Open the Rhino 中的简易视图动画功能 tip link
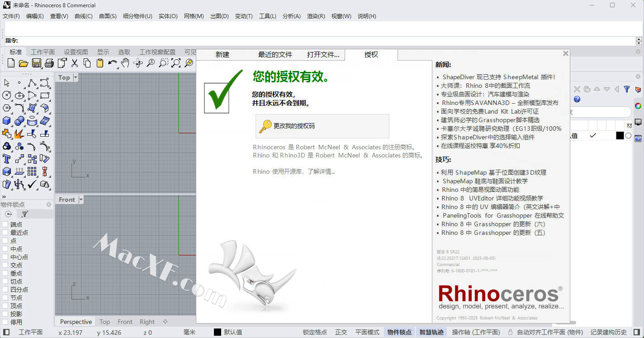The height and width of the screenshot is (338, 644). coord(481,190)
